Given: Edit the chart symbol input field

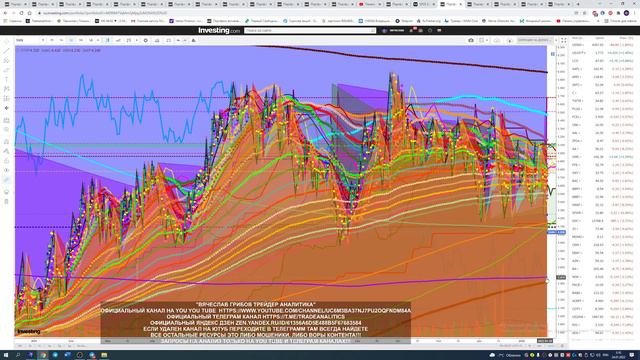Looking at the screenshot, I should coord(29,40).
